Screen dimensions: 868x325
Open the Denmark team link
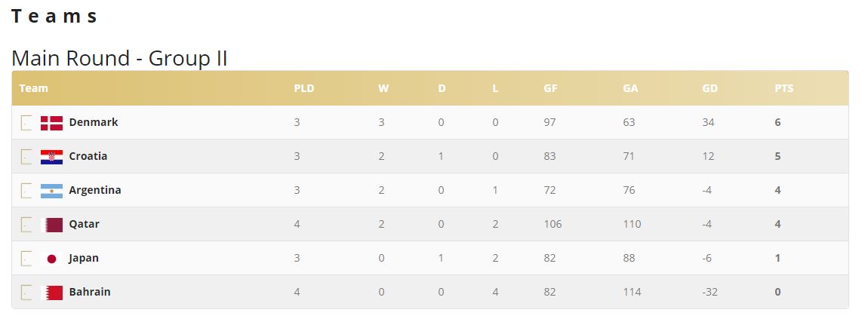94,122
